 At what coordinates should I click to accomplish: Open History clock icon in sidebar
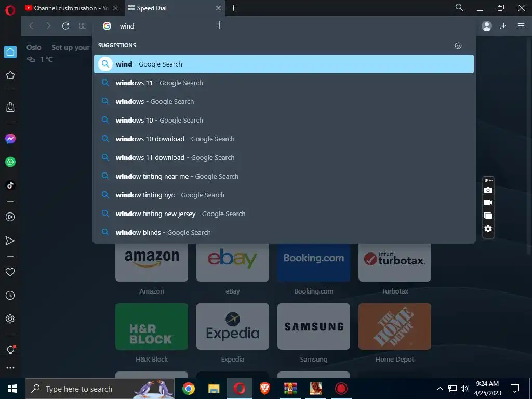[10, 296]
